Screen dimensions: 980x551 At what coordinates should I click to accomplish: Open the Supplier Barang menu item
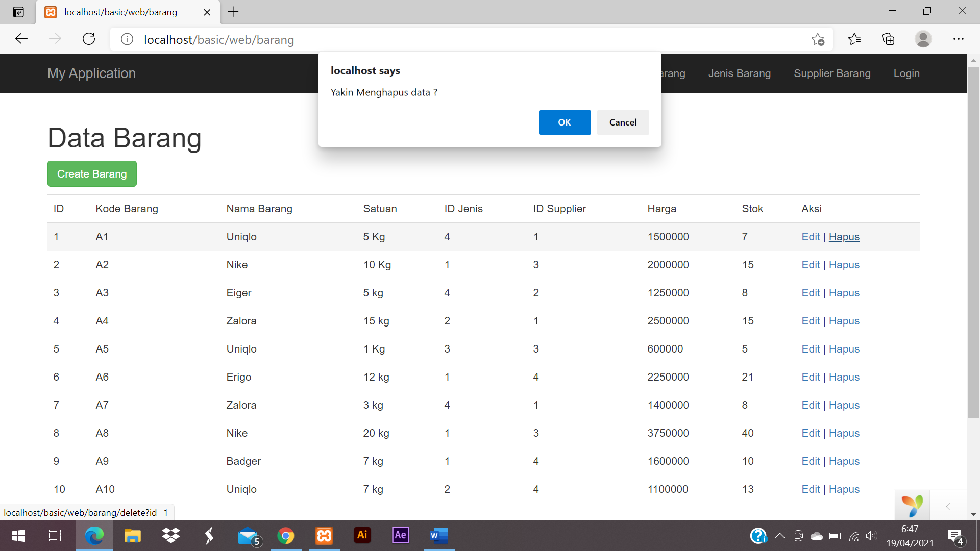click(832, 73)
